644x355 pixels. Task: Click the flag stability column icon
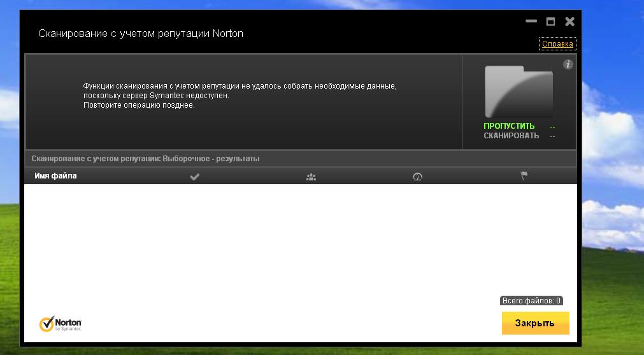(x=524, y=177)
